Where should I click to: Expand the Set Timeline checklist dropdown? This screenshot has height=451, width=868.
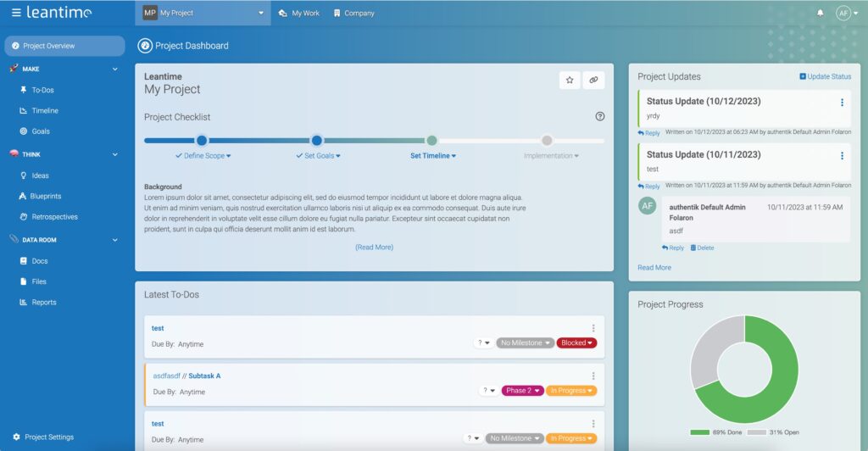click(x=433, y=156)
